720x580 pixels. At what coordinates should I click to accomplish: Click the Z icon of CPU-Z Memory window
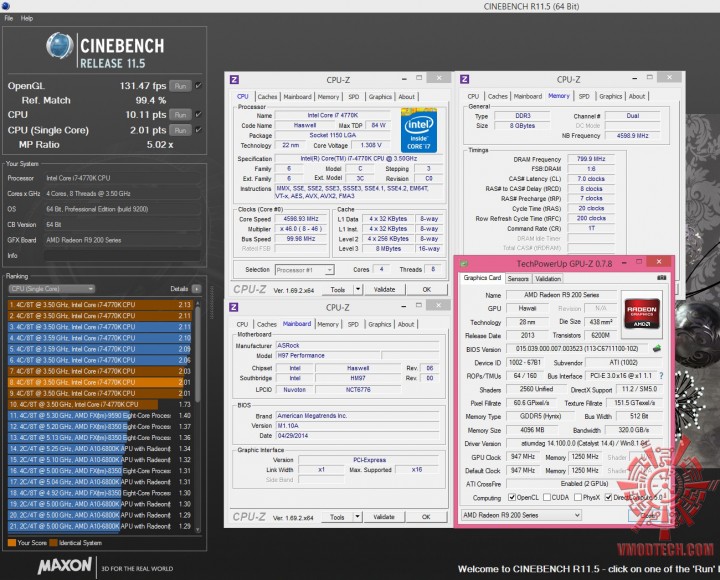[x=465, y=79]
